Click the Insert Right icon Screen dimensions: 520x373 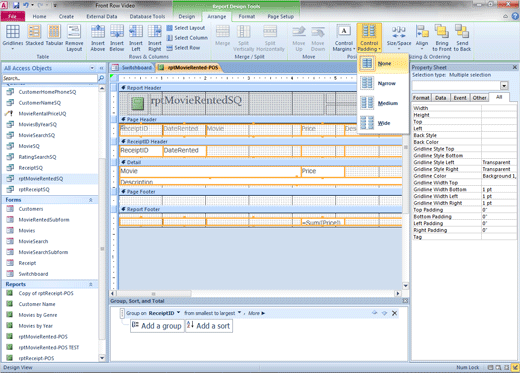pos(155,38)
